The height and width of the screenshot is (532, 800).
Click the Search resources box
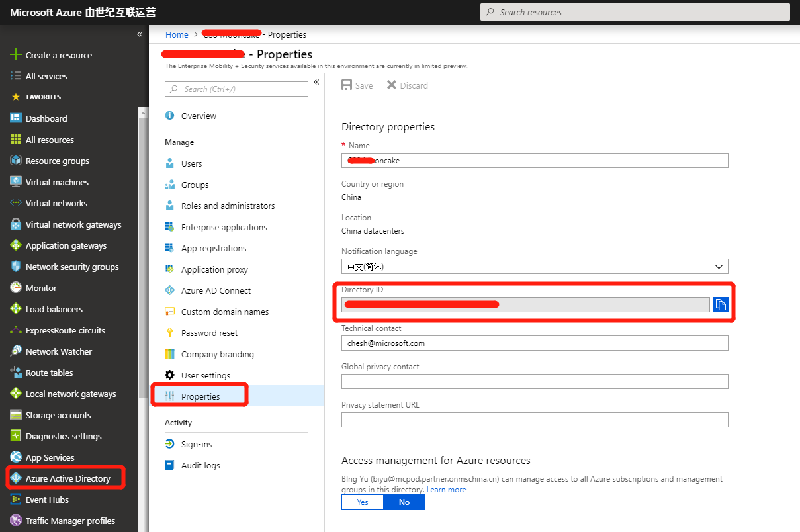(x=634, y=12)
